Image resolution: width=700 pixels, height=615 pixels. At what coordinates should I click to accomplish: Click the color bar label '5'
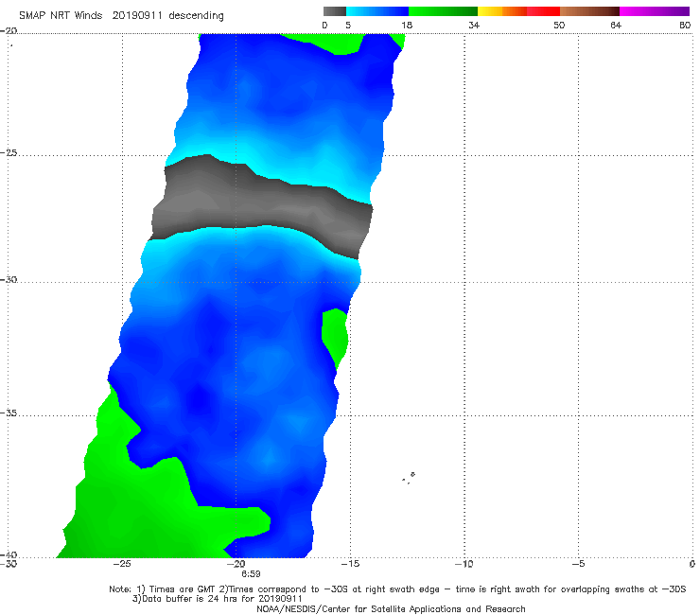[348, 25]
